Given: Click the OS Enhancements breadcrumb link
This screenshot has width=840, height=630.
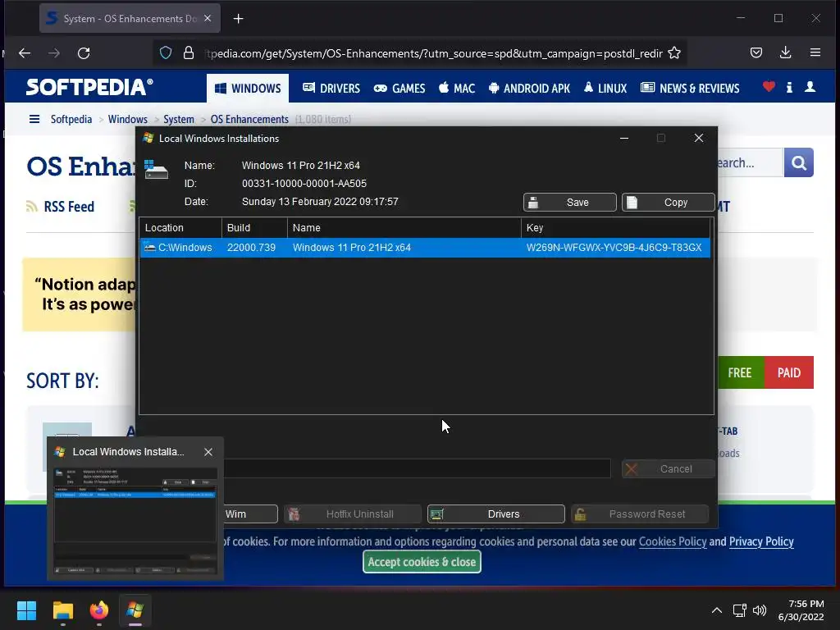Looking at the screenshot, I should click(x=249, y=119).
